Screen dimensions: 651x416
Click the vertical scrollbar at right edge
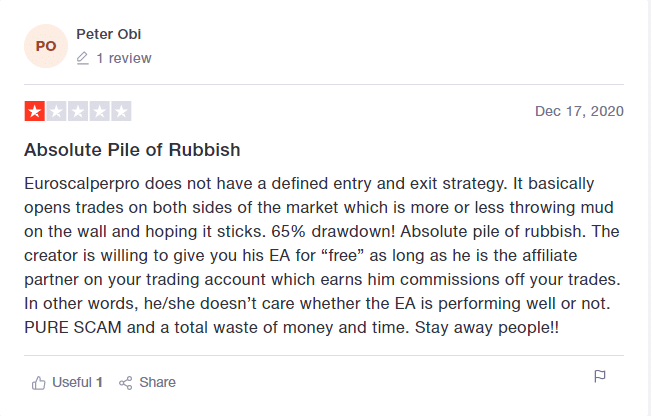[x=649, y=208]
